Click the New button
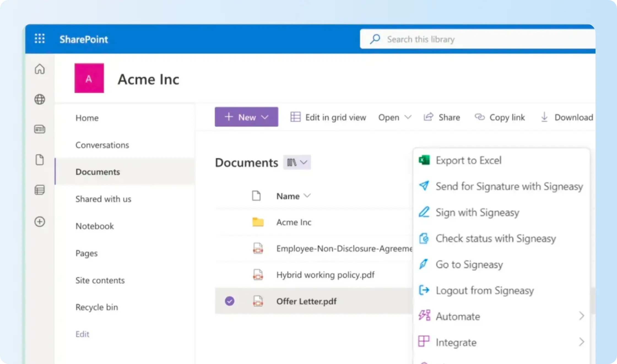Image resolution: width=617 pixels, height=364 pixels. [x=246, y=117]
